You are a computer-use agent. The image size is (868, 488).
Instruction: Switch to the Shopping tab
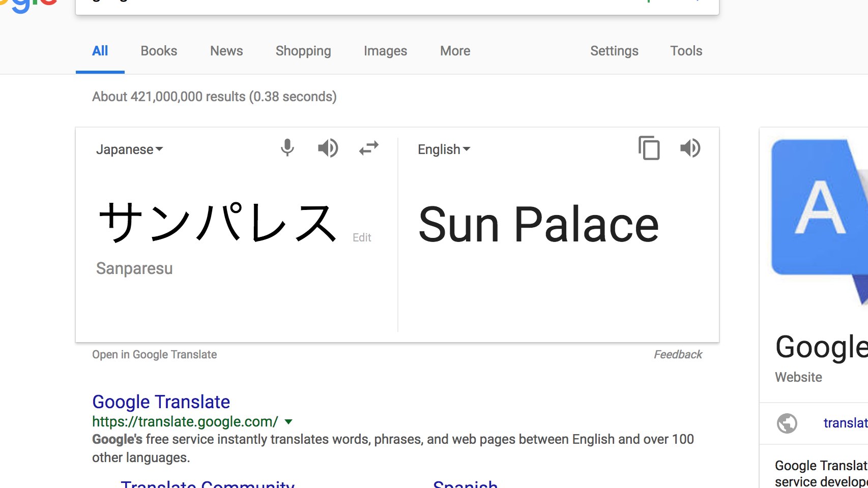303,51
